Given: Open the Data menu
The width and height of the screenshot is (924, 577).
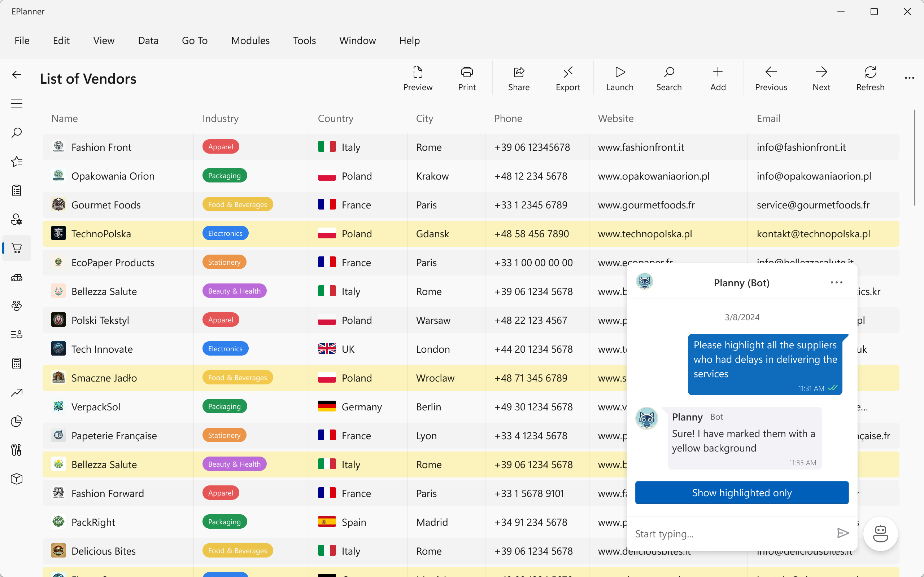Looking at the screenshot, I should 148,40.
